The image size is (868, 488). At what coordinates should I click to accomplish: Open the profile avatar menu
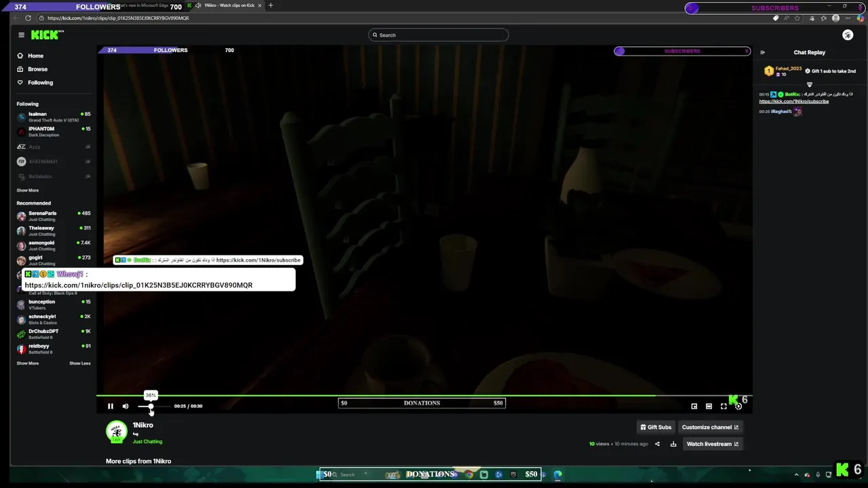coord(848,35)
